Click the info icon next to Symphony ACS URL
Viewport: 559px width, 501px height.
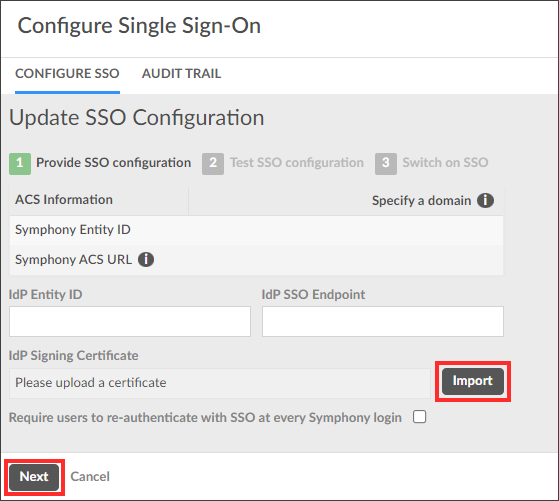click(x=146, y=259)
